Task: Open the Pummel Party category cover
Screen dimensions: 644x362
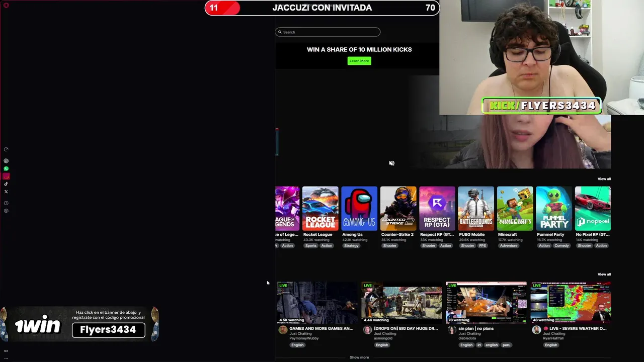Action: [554, 209]
